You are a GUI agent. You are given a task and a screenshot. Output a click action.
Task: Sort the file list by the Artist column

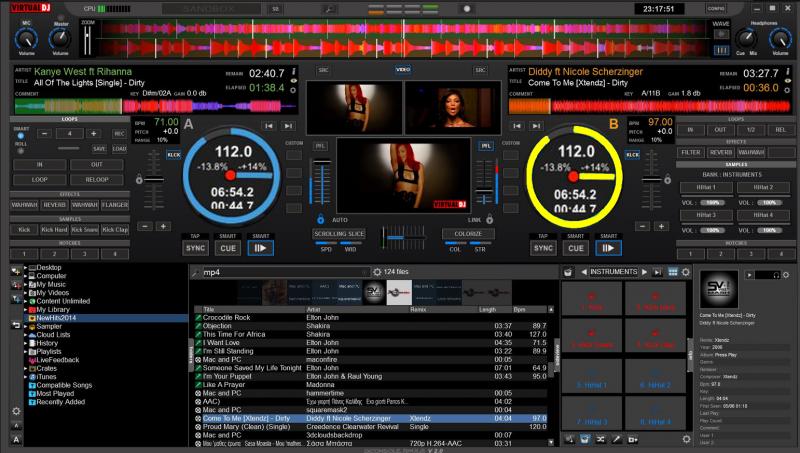coord(356,309)
